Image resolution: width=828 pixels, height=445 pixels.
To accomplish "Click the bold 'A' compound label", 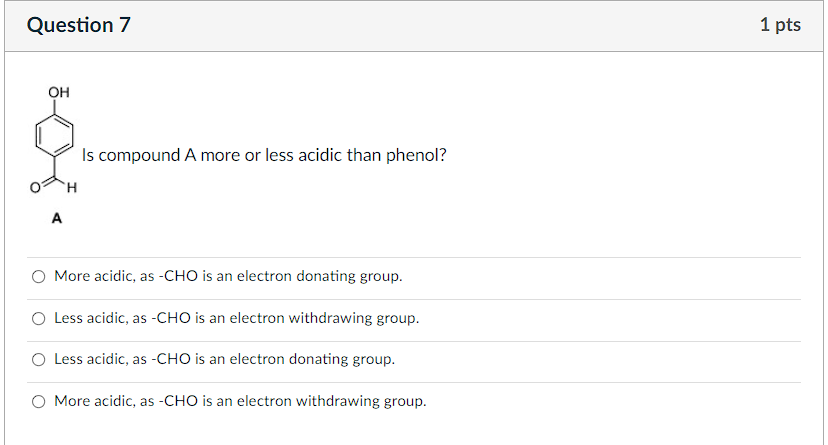I will click(57, 218).
